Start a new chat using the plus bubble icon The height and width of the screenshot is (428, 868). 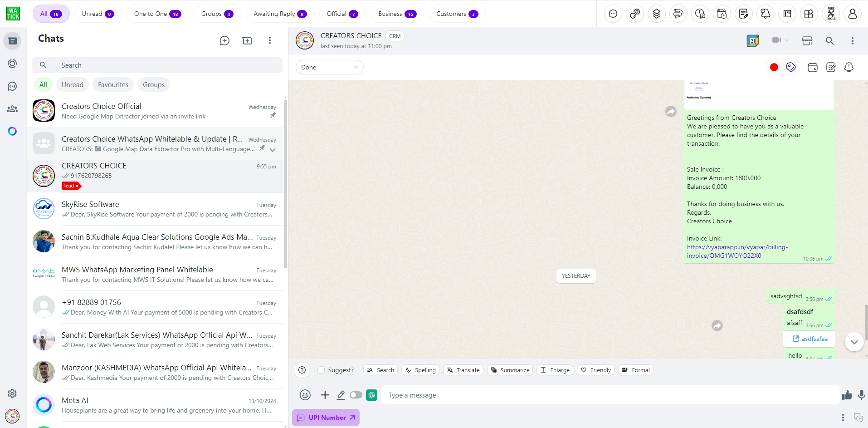pyautogui.click(x=224, y=41)
